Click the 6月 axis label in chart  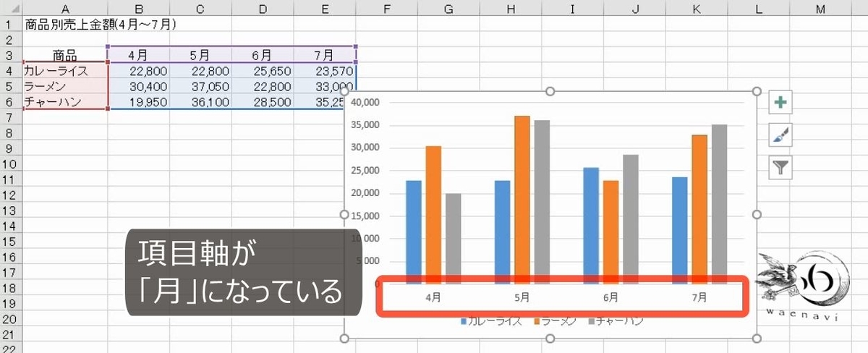coord(610,297)
